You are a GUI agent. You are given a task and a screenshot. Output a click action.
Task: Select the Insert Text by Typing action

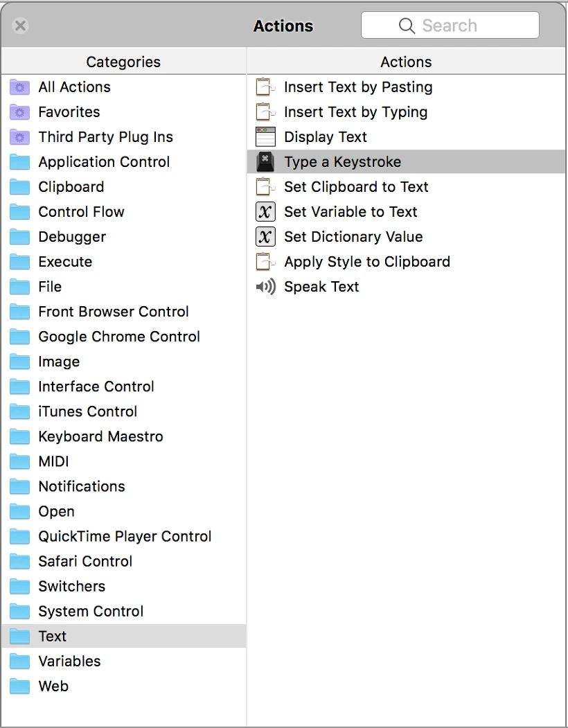[x=407, y=112]
